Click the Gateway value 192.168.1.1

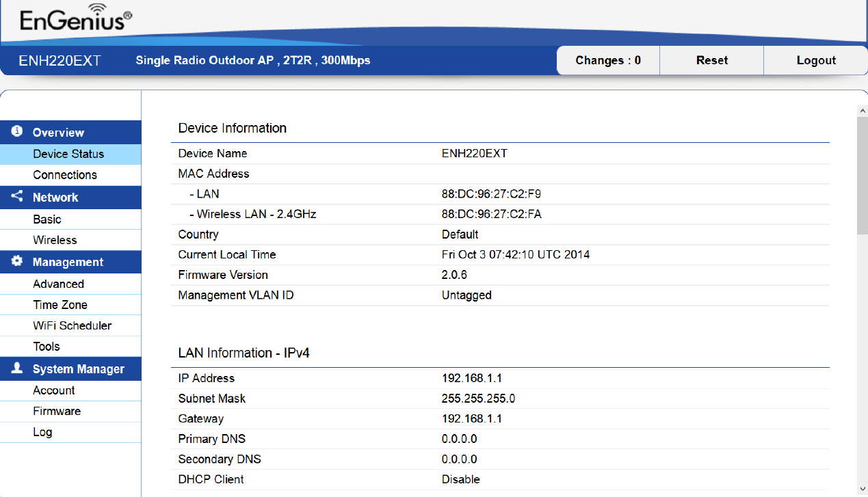(x=472, y=418)
